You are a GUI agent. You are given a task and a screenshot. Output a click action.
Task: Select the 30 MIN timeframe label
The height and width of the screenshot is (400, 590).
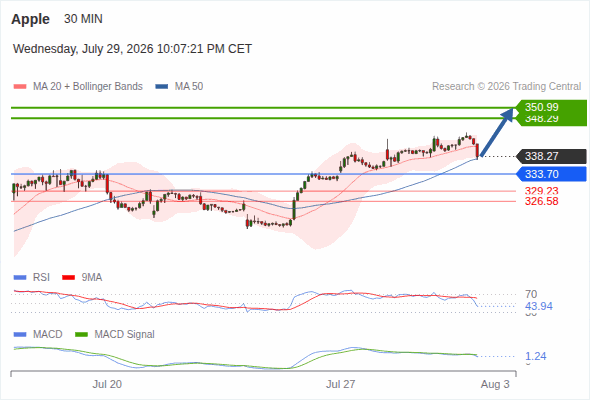coord(83,19)
